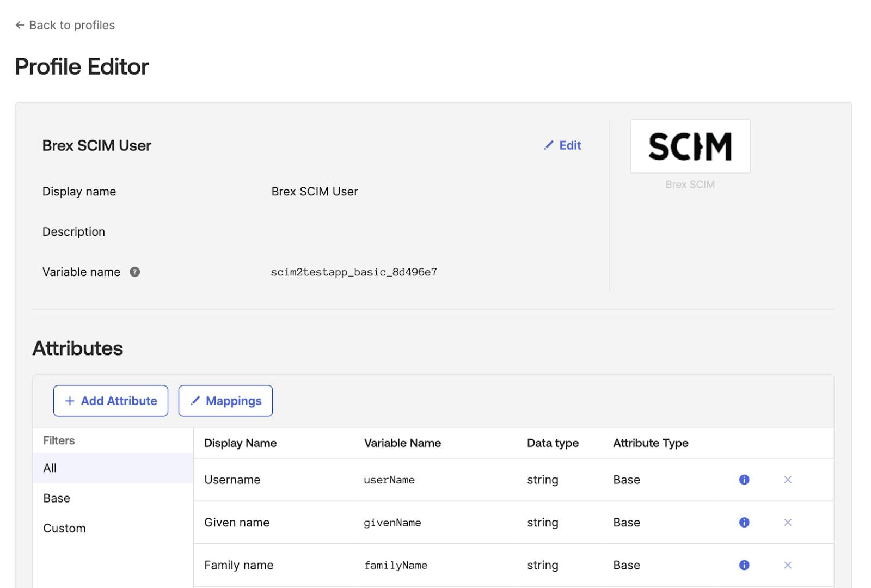Click the pencil icon on the Mappings button
Screen dimensions: 871x588
pyautogui.click(x=196, y=401)
